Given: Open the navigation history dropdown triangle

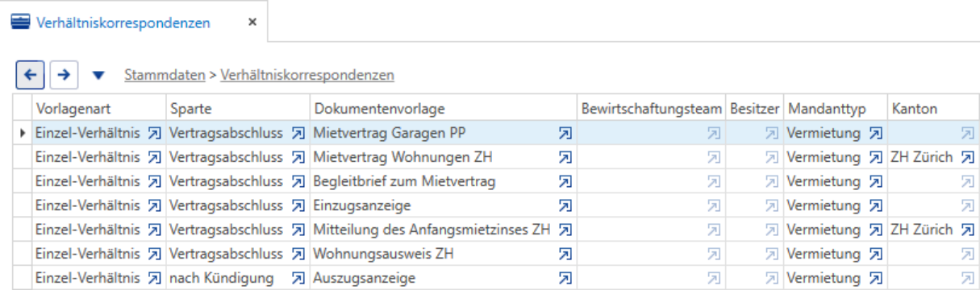Looking at the screenshot, I should [x=98, y=76].
